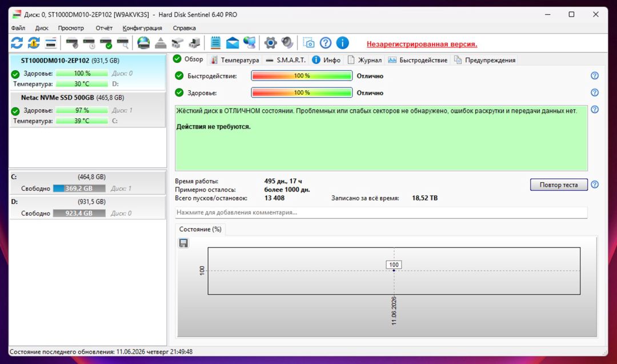Click the two gray drives toolbar icon
Screen dimensions: 617x364
coord(178,43)
